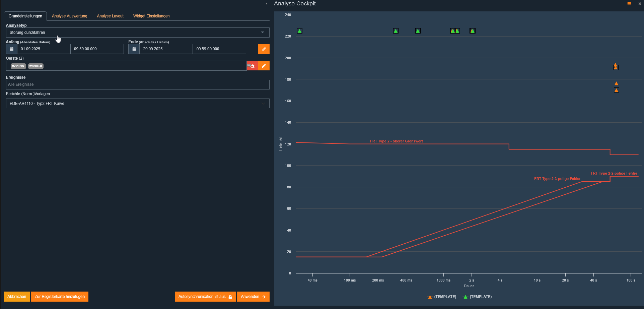Toggle the green (TEMPLATE) legend entry

point(477,297)
